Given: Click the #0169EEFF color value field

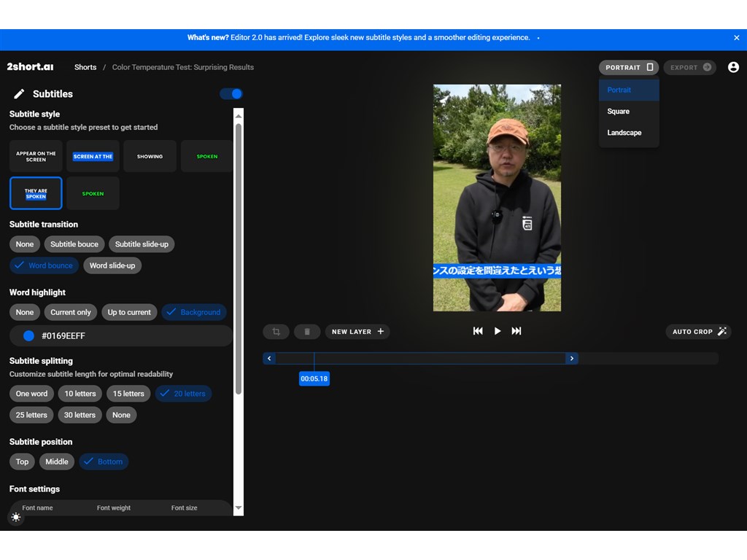Looking at the screenshot, I should tap(122, 335).
